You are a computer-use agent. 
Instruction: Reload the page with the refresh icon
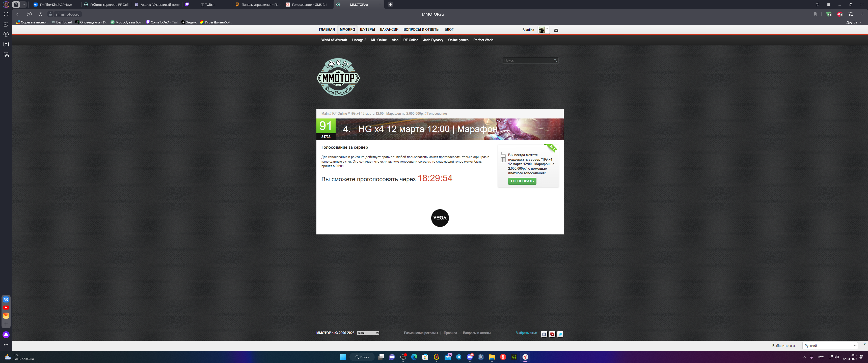coord(40,14)
